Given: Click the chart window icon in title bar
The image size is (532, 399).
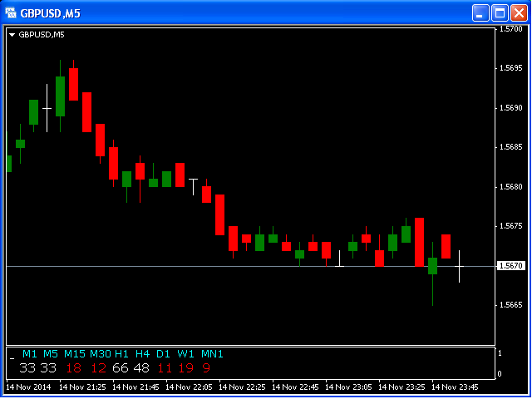Looking at the screenshot, I should 12,12.
